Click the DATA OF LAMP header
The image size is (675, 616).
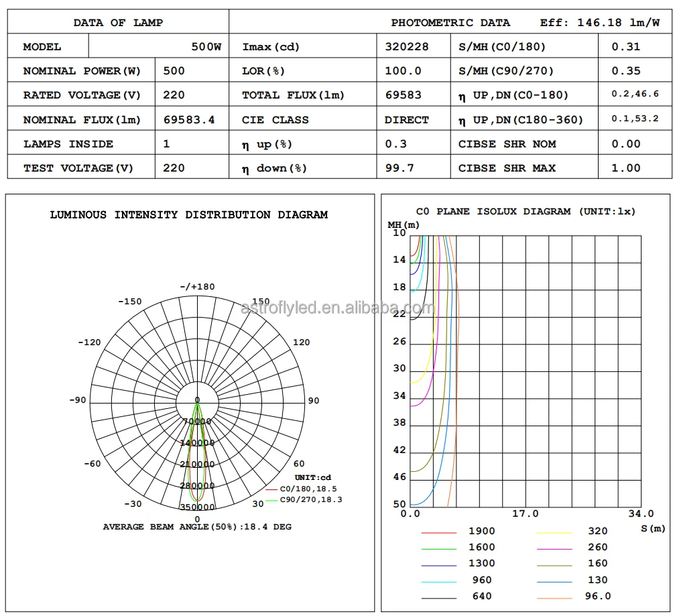pyautogui.click(x=118, y=23)
